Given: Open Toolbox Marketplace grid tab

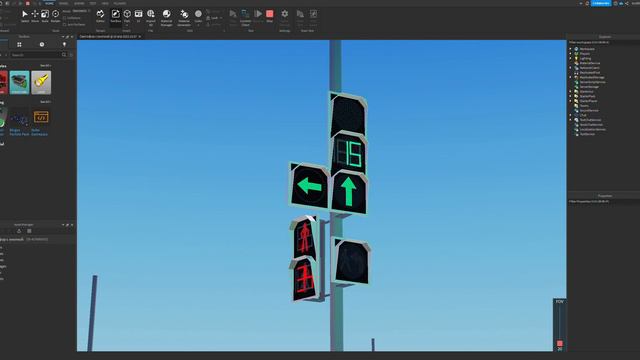Looking at the screenshot, I should (x=19, y=44).
